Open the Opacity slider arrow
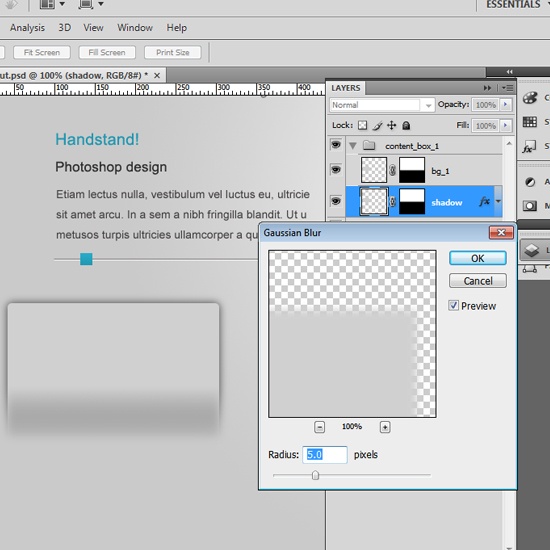This screenshot has width=550, height=550. coord(505,105)
